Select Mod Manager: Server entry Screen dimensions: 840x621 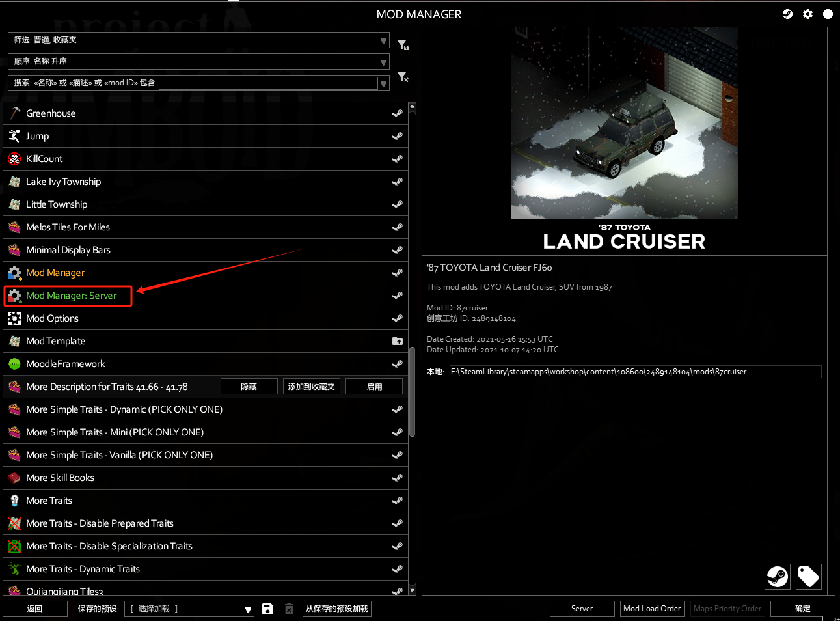(206, 296)
